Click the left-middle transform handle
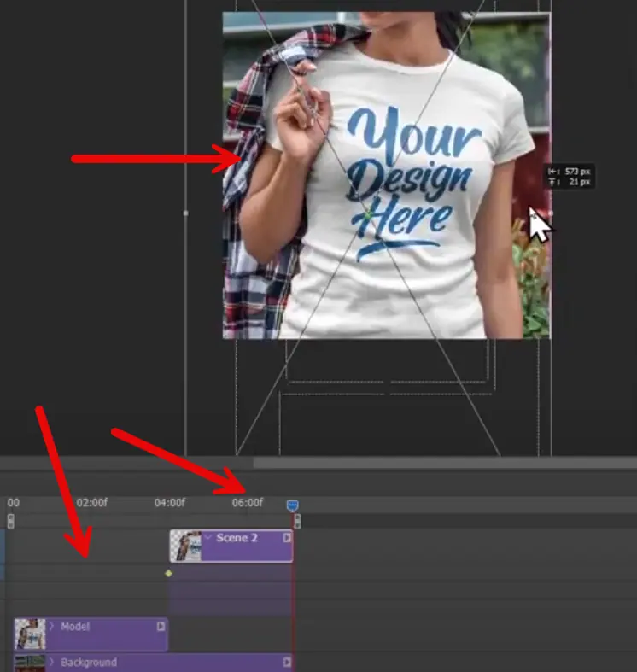 pos(185,213)
